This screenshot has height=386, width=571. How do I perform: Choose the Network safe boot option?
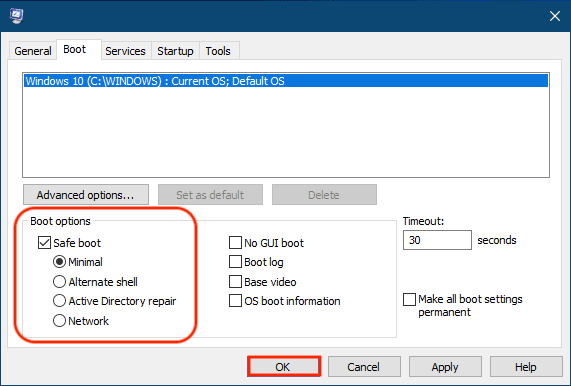(59, 321)
